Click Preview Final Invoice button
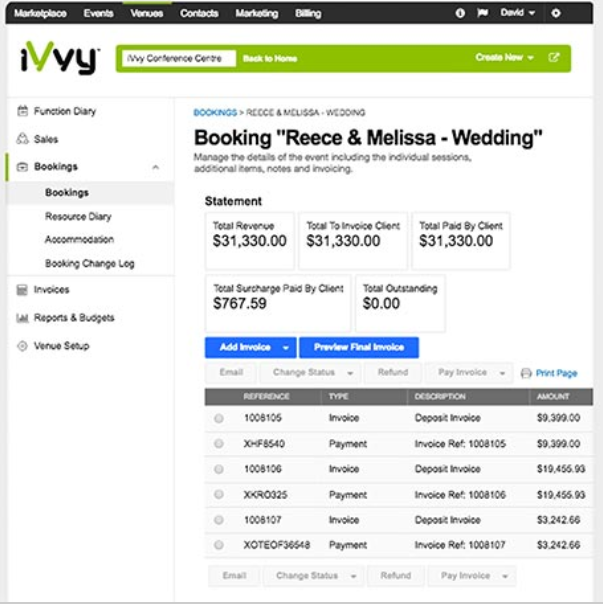This screenshot has width=603, height=605. pos(358,347)
